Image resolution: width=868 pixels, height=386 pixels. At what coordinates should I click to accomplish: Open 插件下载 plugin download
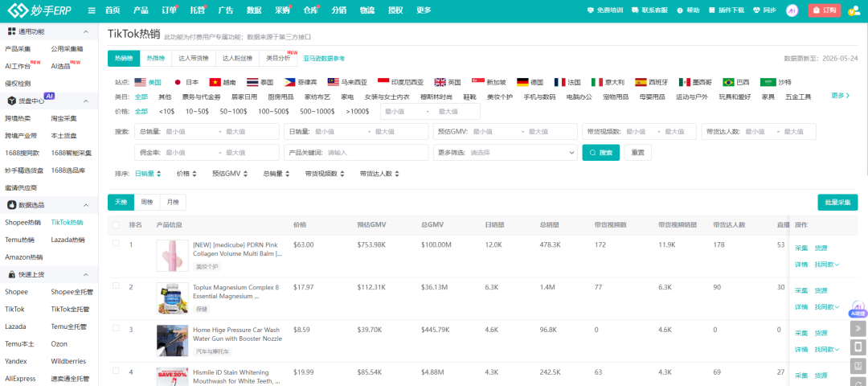coord(727,10)
